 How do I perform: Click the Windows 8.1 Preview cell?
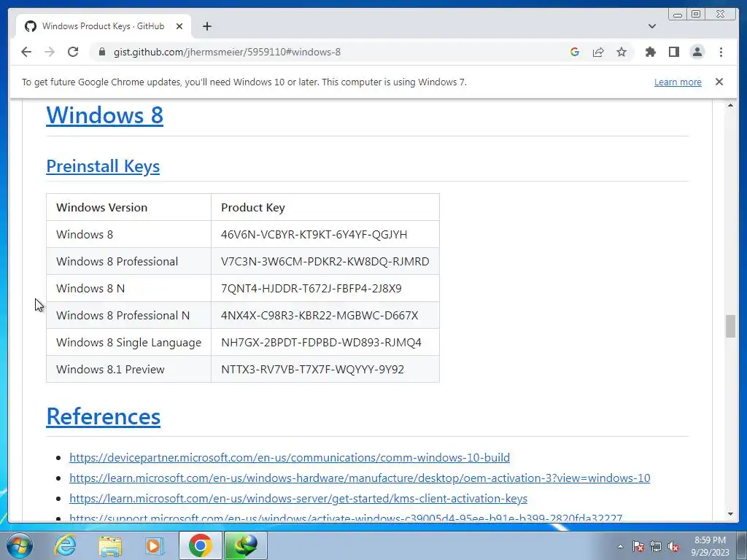coord(128,370)
